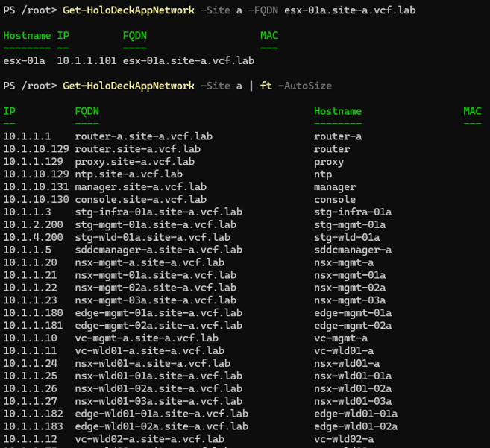Image resolution: width=490 pixels, height=448 pixels.
Task: Click stg-infra-01a hostname entry
Action: 353,212
